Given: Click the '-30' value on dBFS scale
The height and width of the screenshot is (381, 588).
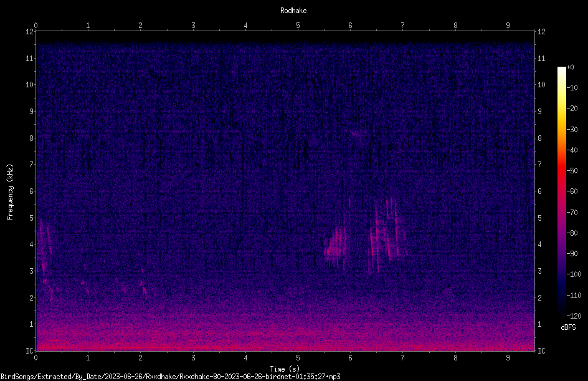Looking at the screenshot, I should (x=572, y=129).
